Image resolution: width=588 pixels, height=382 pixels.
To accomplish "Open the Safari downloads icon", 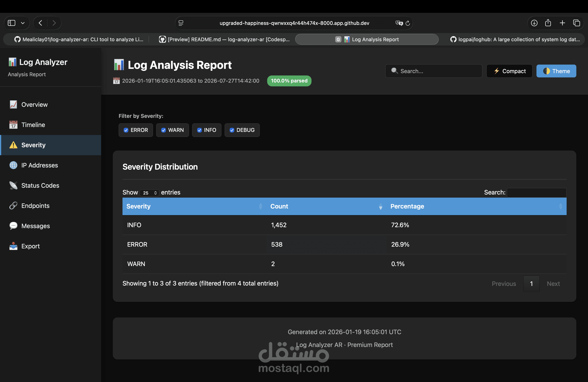I will click(534, 23).
